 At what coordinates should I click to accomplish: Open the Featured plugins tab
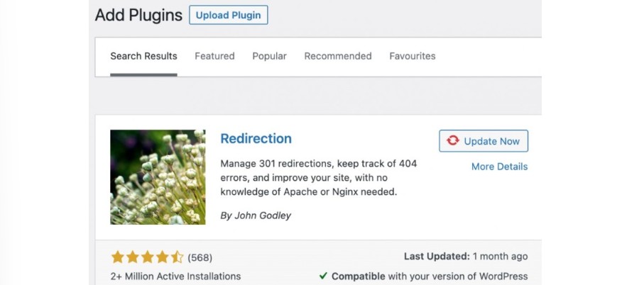coord(214,56)
